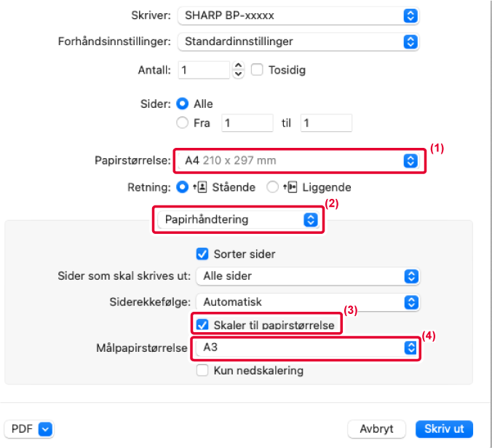Select the Fra page range radio button
The width and height of the screenshot is (492, 448).
[x=182, y=123]
